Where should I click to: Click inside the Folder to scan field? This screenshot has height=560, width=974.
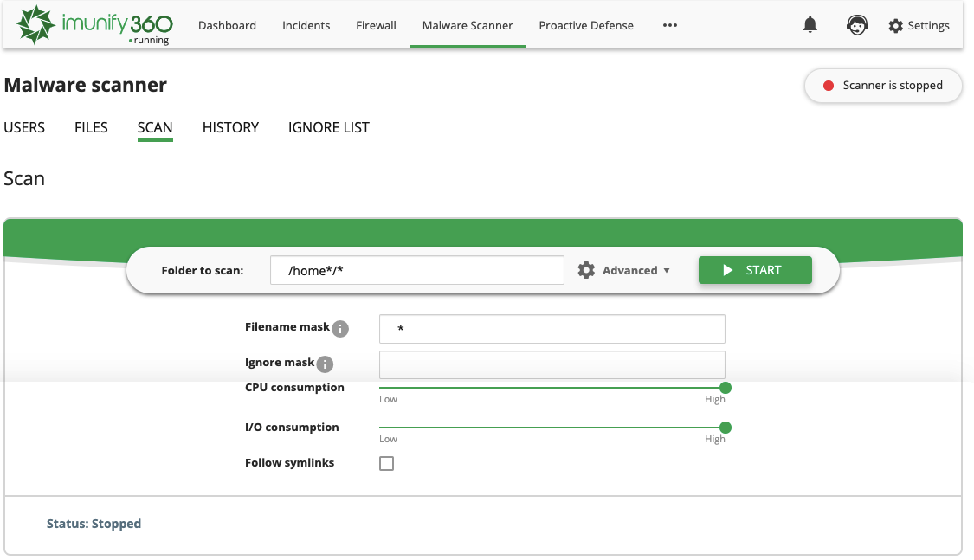pyautogui.click(x=416, y=270)
